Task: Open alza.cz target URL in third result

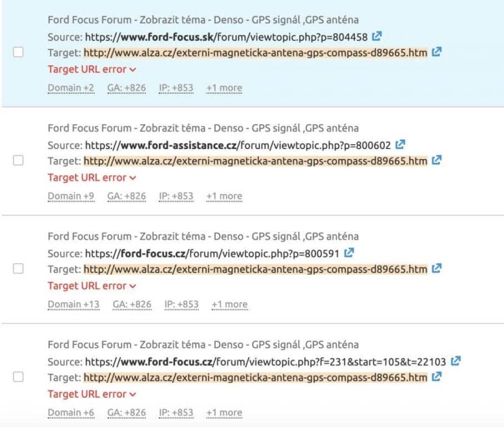Action: point(255,269)
